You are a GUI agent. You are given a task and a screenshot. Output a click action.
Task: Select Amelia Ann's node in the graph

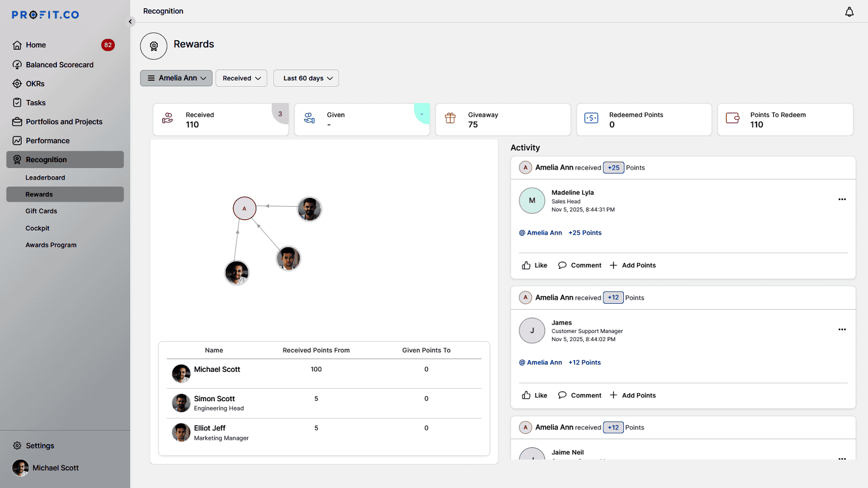(x=245, y=208)
